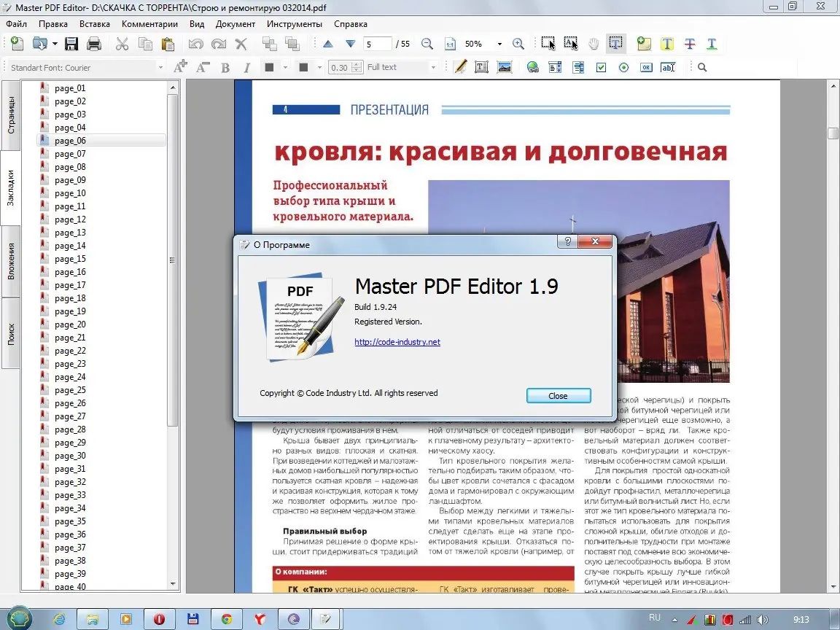Activate the Hand pan tool
This screenshot has height=630, width=840.
(594, 44)
